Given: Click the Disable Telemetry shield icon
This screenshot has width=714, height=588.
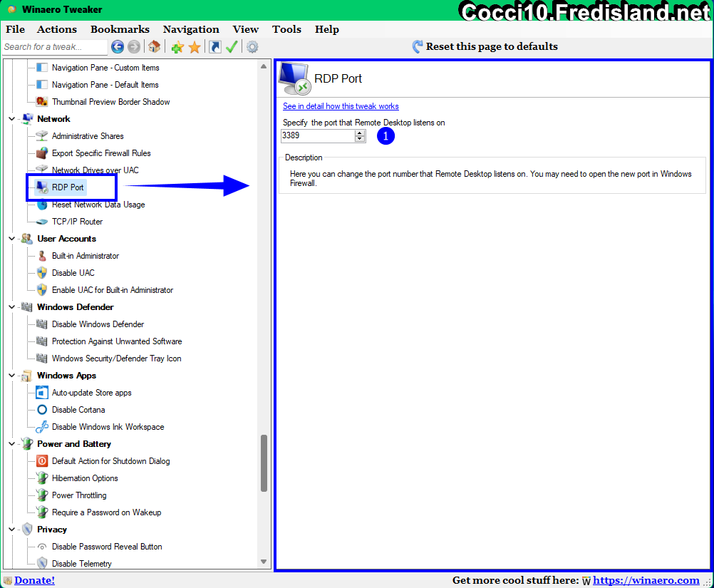Looking at the screenshot, I should (x=42, y=563).
